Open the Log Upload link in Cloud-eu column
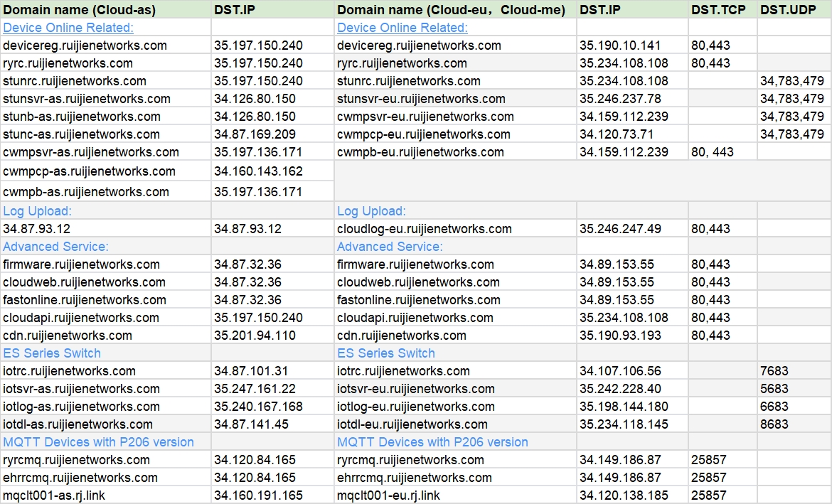The image size is (832, 504). pyautogui.click(x=371, y=211)
